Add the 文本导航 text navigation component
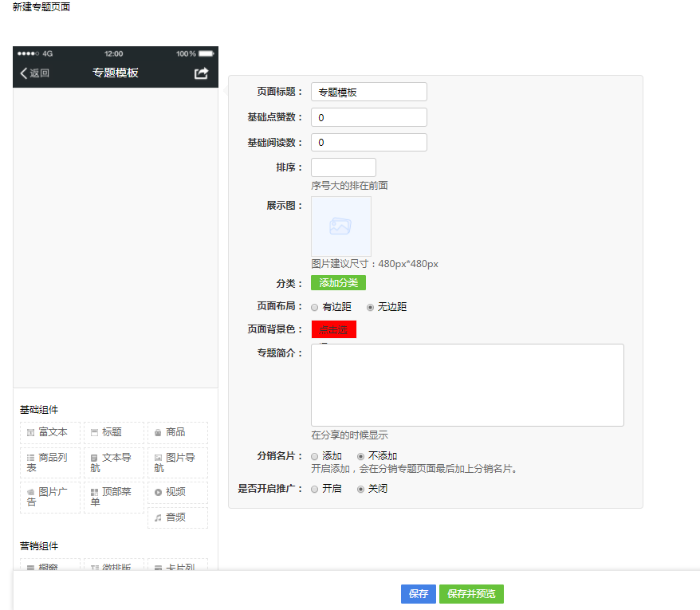Viewport: 700px width, 610px height. coord(113,462)
